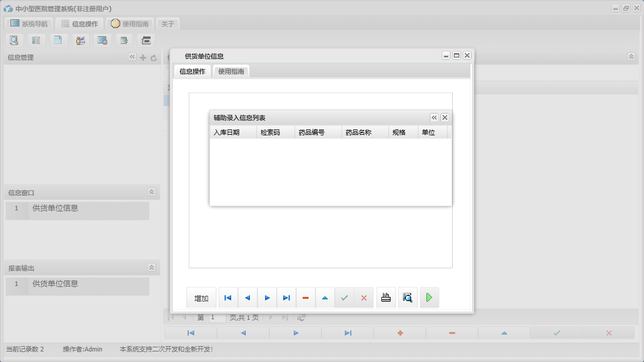Image resolution: width=644 pixels, height=362 pixels.
Task: Go to the last record in dialog toolbar
Action: [x=286, y=298]
